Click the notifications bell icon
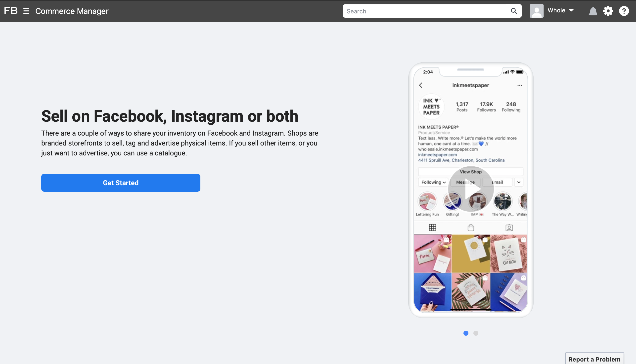Image resolution: width=636 pixels, height=364 pixels. coord(593,11)
